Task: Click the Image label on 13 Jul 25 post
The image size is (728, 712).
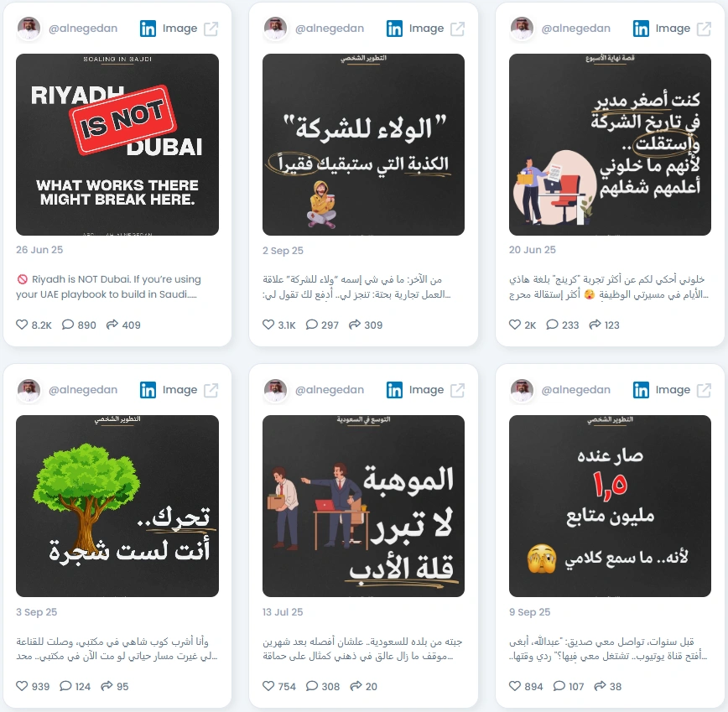Action: (x=426, y=390)
